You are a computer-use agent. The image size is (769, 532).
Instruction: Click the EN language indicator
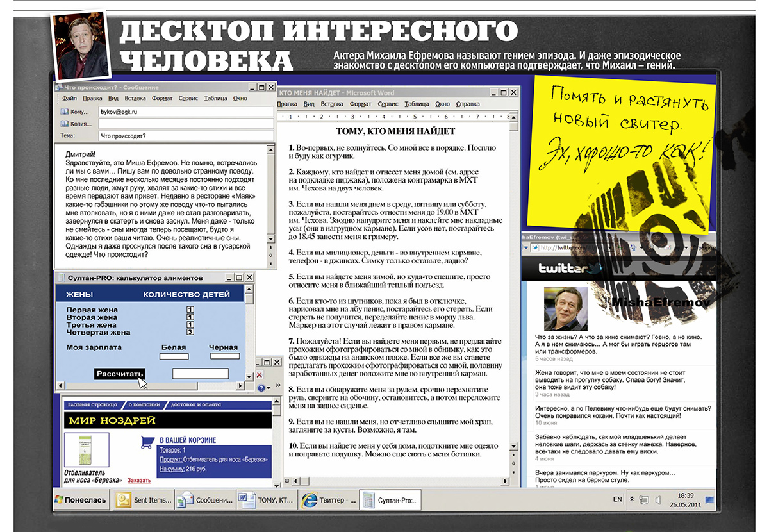[x=616, y=499]
